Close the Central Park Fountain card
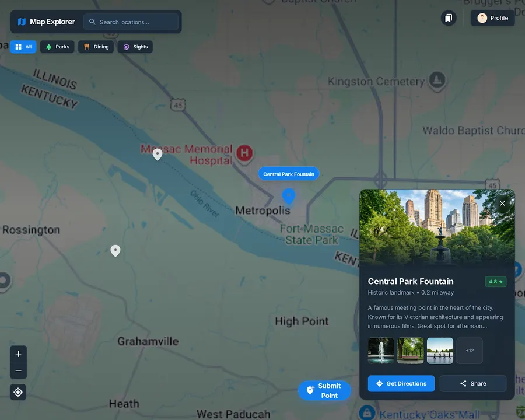This screenshot has height=420, width=525. [502, 204]
